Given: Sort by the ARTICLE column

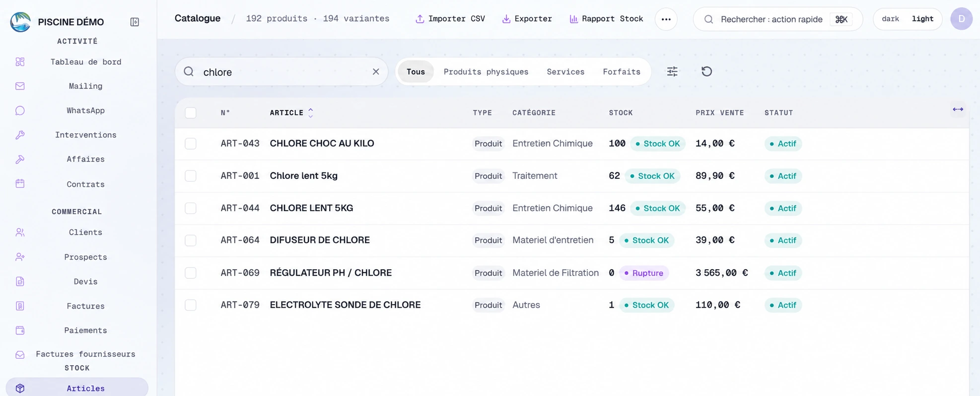Looking at the screenshot, I should coord(291,113).
